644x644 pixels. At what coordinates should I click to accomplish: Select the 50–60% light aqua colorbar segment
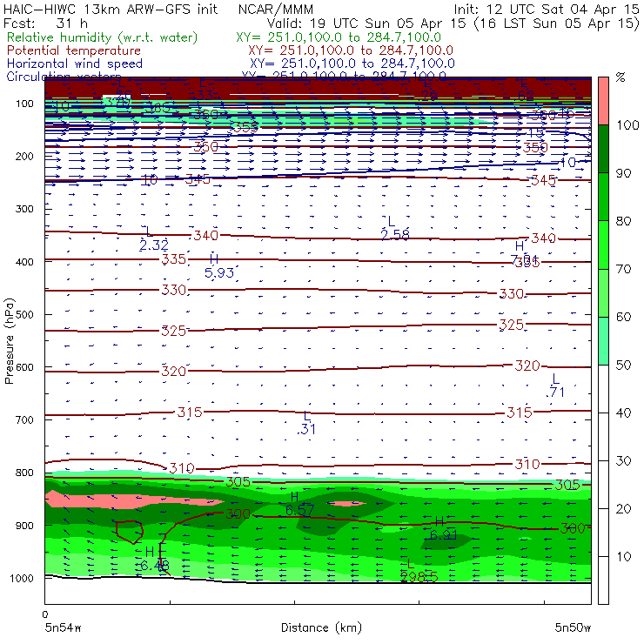(x=603, y=341)
